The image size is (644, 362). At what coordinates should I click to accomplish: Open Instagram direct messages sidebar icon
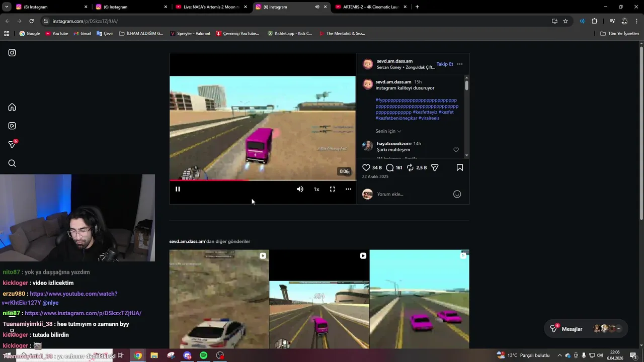(13, 144)
